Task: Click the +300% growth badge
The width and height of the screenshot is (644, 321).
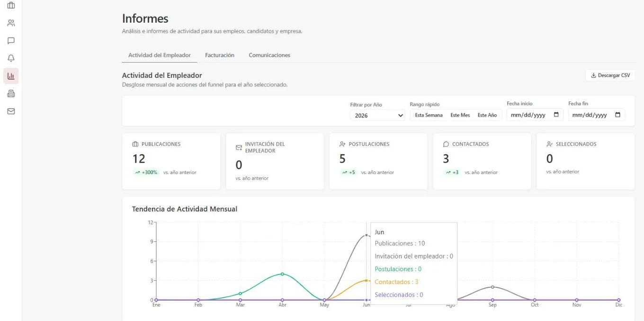Action: (146, 173)
